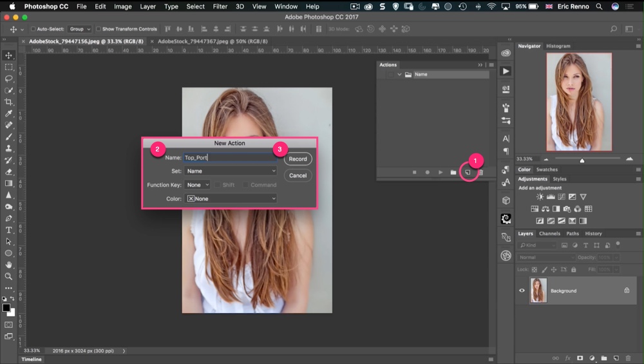Hide the Background layer with eye icon

point(522,291)
